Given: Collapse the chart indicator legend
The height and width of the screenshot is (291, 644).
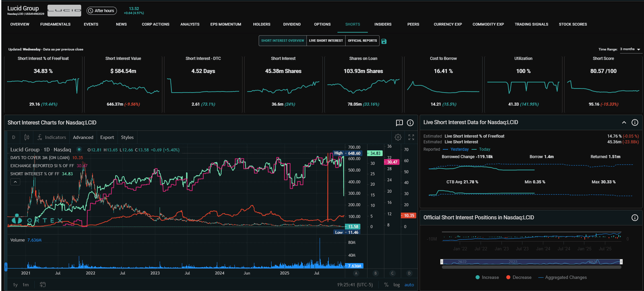Looking at the screenshot, I should click(x=15, y=182).
